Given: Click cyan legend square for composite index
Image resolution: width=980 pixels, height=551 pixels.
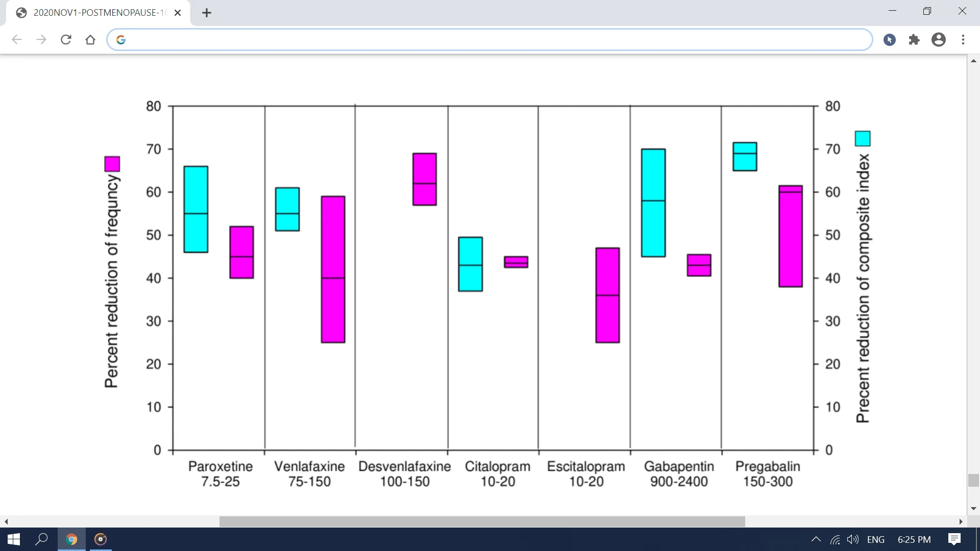Looking at the screenshot, I should (863, 138).
